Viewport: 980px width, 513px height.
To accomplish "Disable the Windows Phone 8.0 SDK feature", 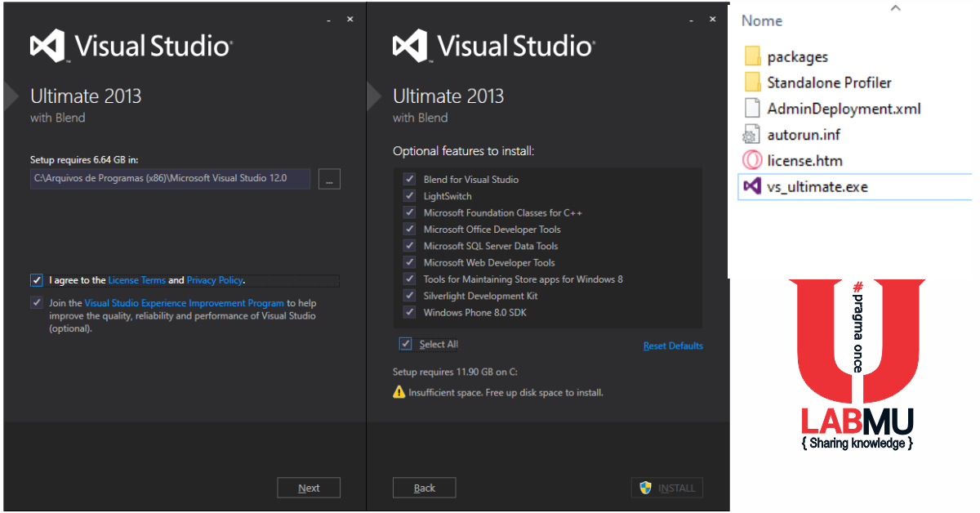I will (409, 311).
